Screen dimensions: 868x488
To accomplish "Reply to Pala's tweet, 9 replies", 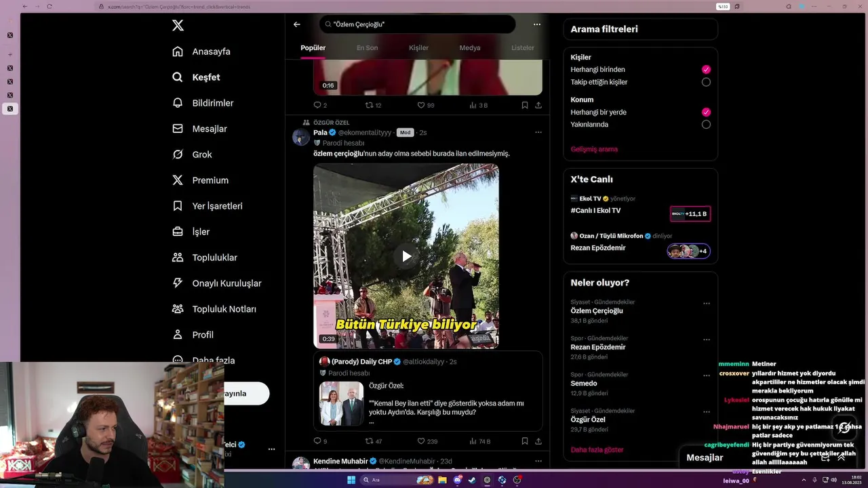I will (x=320, y=441).
